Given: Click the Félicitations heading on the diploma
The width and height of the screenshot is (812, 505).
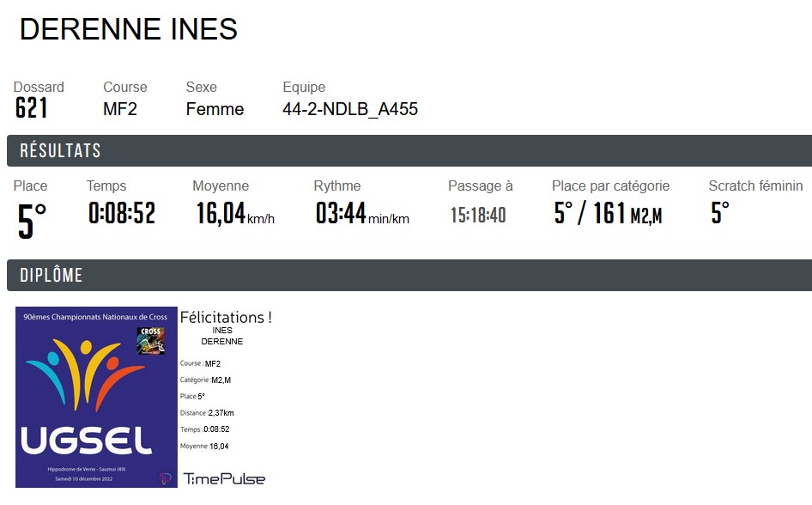Looking at the screenshot, I should click(x=226, y=317).
